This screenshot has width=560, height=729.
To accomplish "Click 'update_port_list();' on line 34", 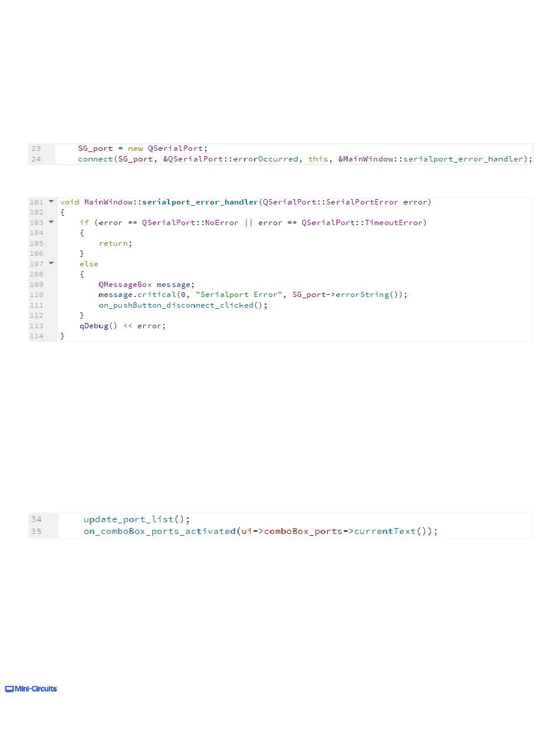I will pos(137,519).
